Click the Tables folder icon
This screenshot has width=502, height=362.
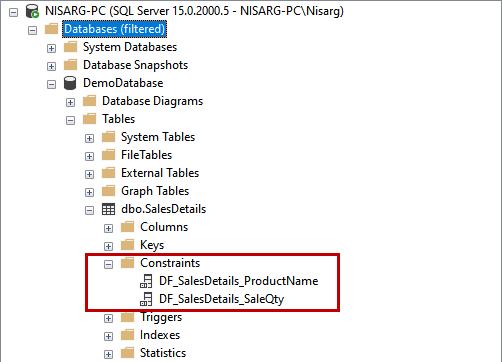pyautogui.click(x=89, y=119)
